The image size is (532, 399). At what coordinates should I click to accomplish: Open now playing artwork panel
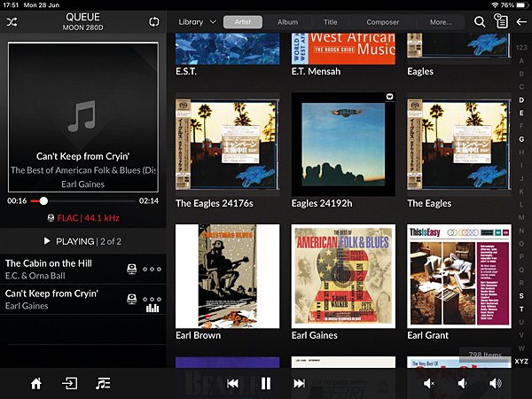point(83,117)
